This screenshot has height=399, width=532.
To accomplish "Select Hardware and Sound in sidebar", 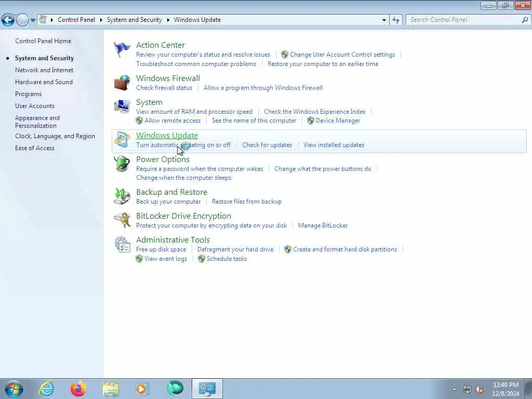I will click(44, 82).
